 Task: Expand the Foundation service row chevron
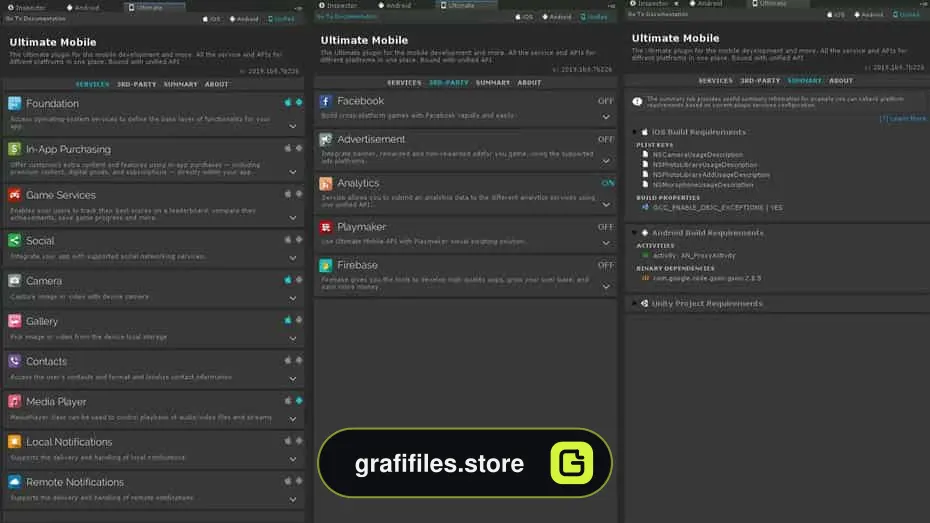[293, 126]
